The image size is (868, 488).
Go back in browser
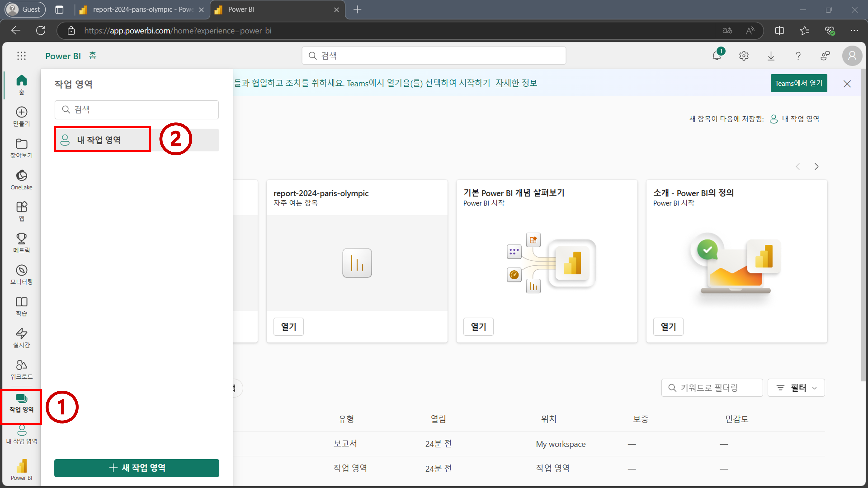[16, 31]
